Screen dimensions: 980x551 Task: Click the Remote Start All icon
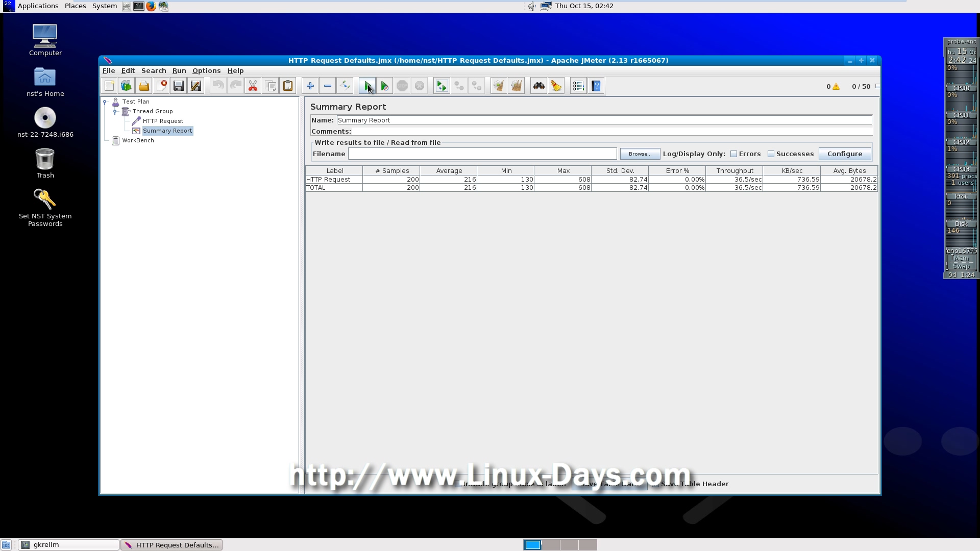pyautogui.click(x=442, y=86)
